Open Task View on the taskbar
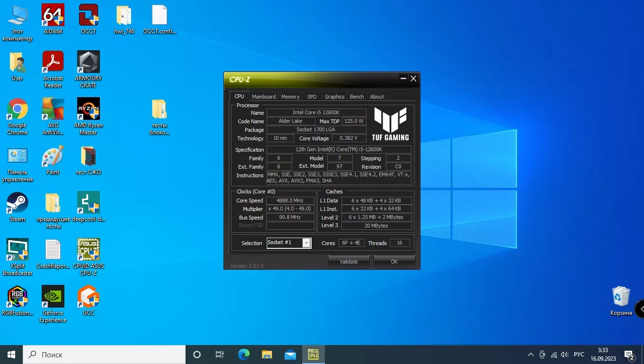 point(220,355)
